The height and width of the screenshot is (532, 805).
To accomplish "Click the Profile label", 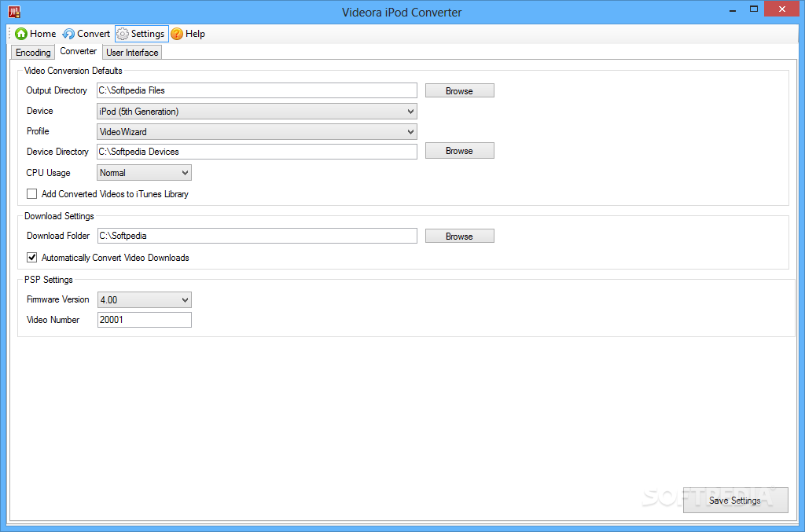I will pyautogui.click(x=38, y=131).
